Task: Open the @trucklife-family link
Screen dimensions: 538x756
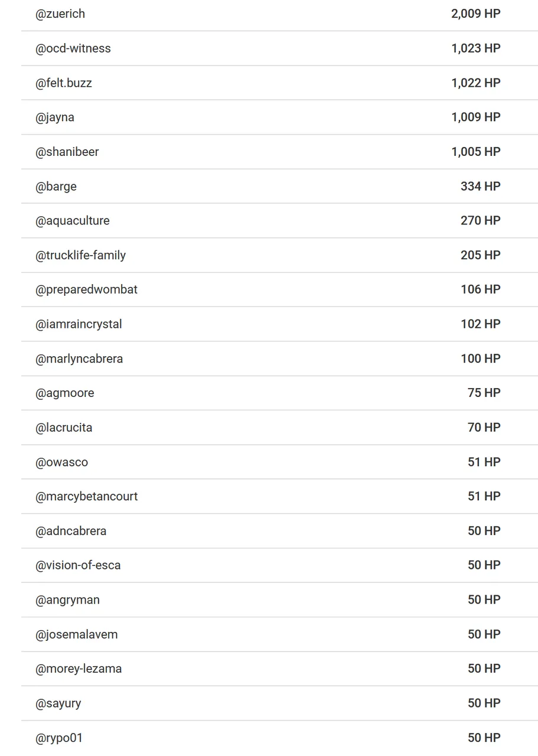Action: [x=81, y=255]
